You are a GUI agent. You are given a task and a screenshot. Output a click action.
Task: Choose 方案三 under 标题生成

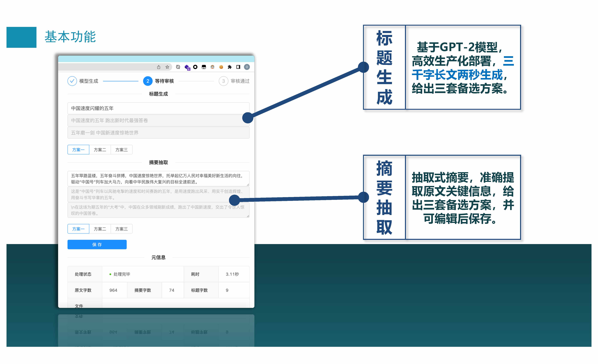pos(122,150)
